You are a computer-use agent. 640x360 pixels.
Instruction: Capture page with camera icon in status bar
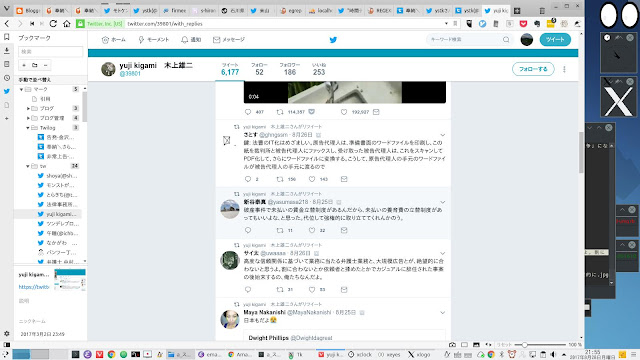point(452,344)
